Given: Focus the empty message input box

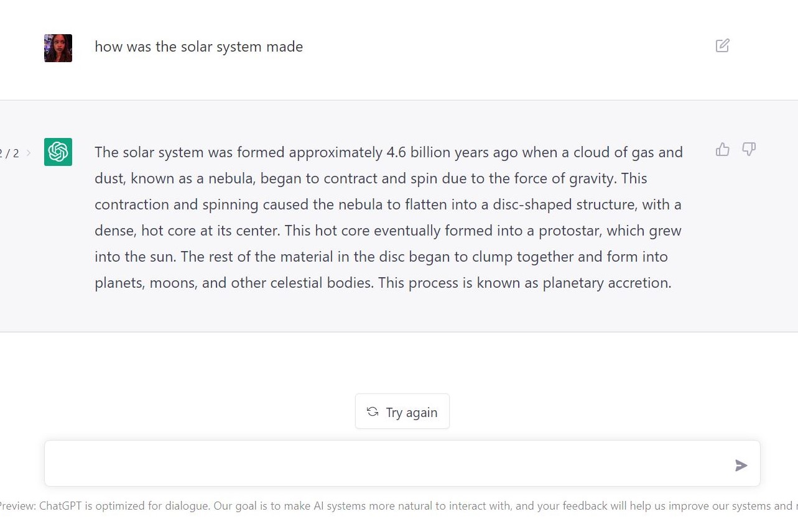Looking at the screenshot, I should click(x=386, y=464).
